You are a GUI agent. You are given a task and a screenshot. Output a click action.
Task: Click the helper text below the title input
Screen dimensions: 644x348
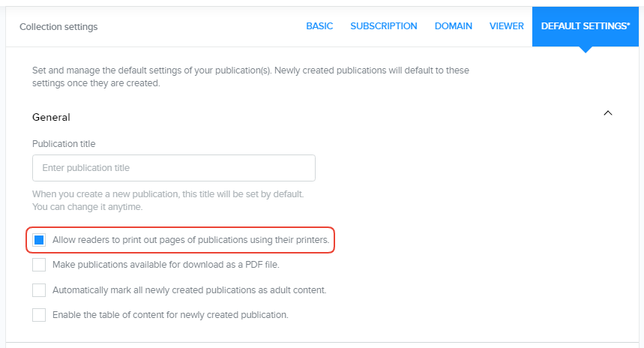pos(167,200)
